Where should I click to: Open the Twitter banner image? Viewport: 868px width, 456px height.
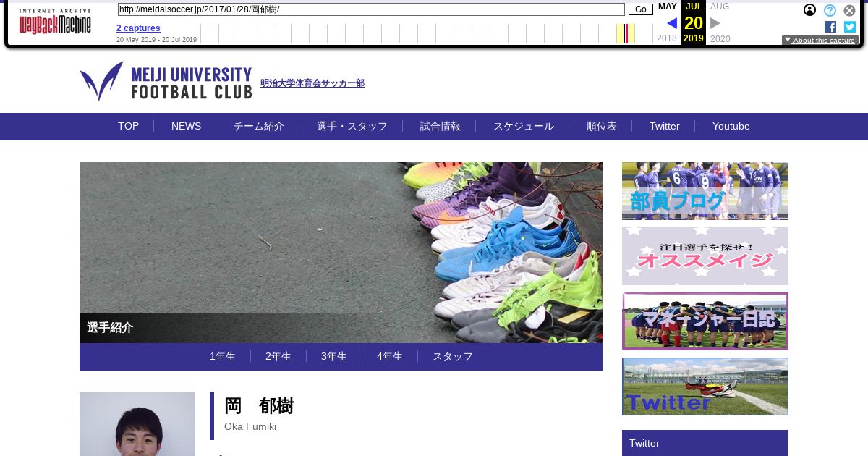[x=705, y=387]
